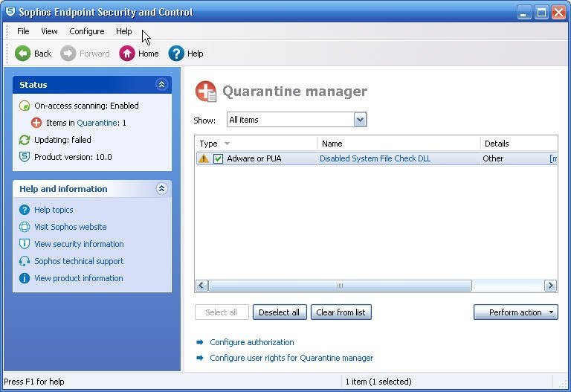This screenshot has height=392, width=571.
Task: Open Help topics link
Action: (54, 210)
